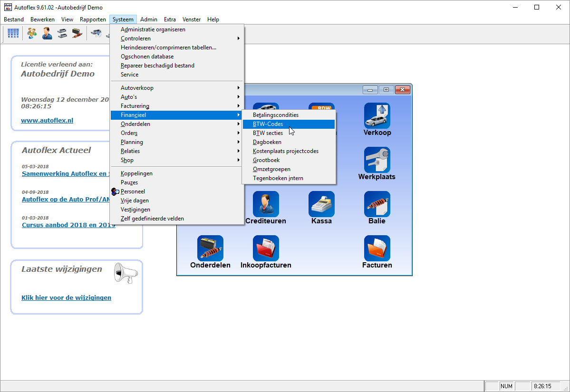Click the two-cars toolbar icon
Viewport: 570px width, 392px height.
coord(62,34)
